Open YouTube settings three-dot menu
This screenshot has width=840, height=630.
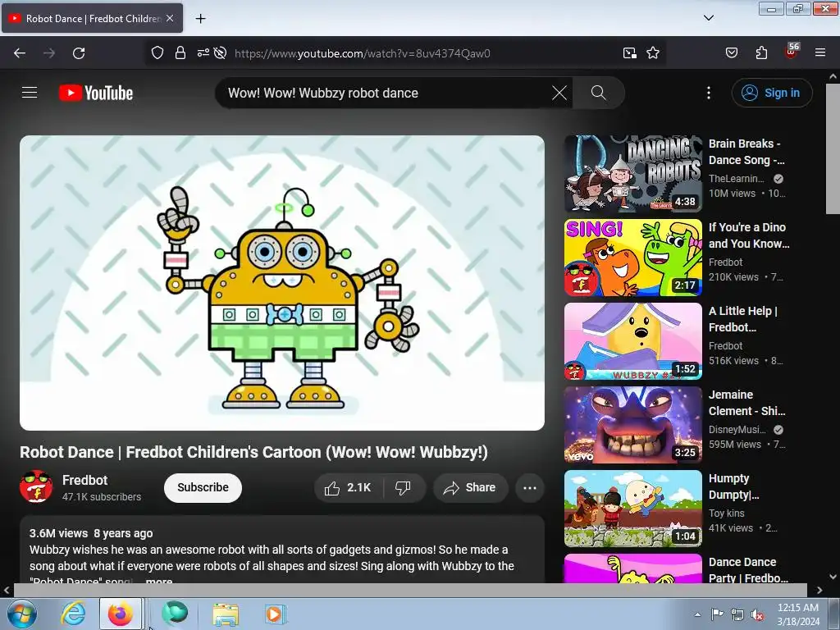click(x=709, y=93)
